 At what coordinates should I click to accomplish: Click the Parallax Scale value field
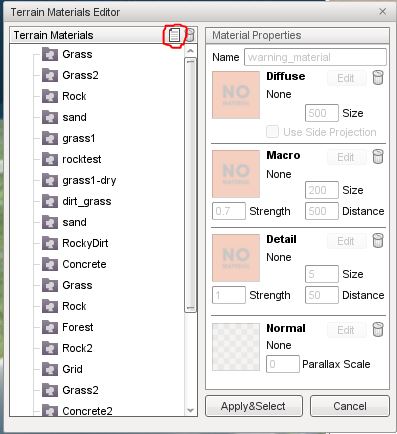point(283,364)
